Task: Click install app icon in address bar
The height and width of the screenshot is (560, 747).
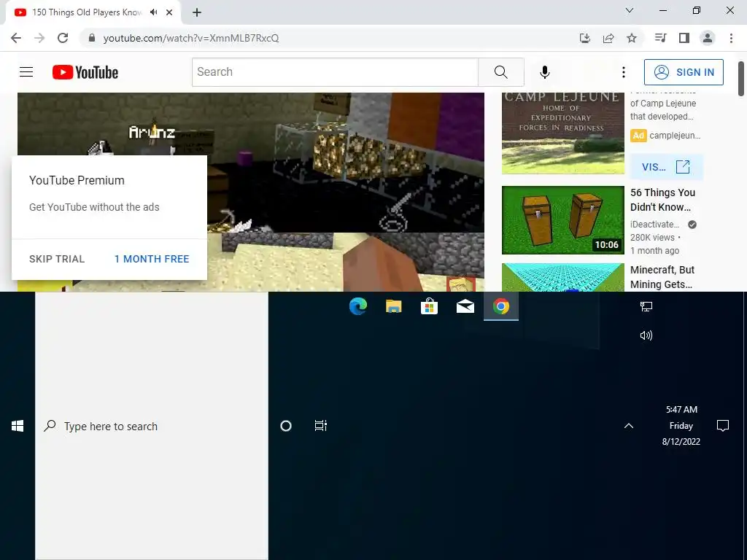Action: tap(584, 38)
